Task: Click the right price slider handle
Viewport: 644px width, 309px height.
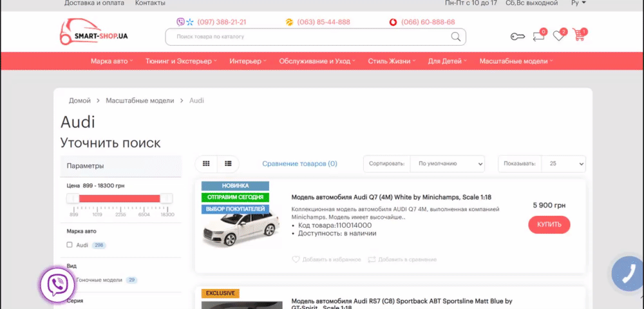Action: point(166,199)
